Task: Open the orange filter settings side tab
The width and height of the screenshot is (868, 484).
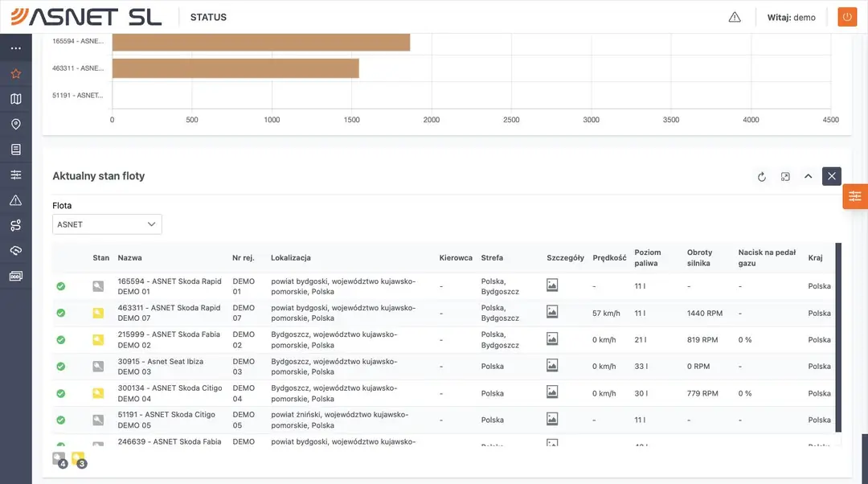Action: click(x=855, y=196)
